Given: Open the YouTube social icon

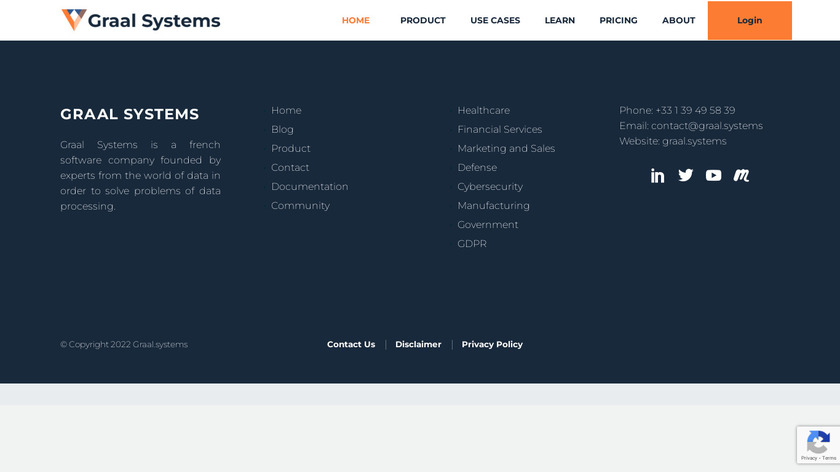Looking at the screenshot, I should pyautogui.click(x=713, y=175).
